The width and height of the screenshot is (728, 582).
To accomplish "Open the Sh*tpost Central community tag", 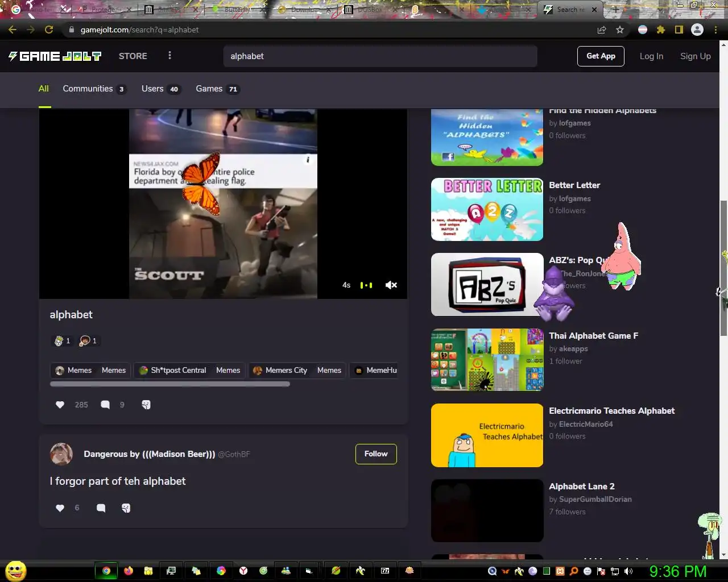I will 191,370.
